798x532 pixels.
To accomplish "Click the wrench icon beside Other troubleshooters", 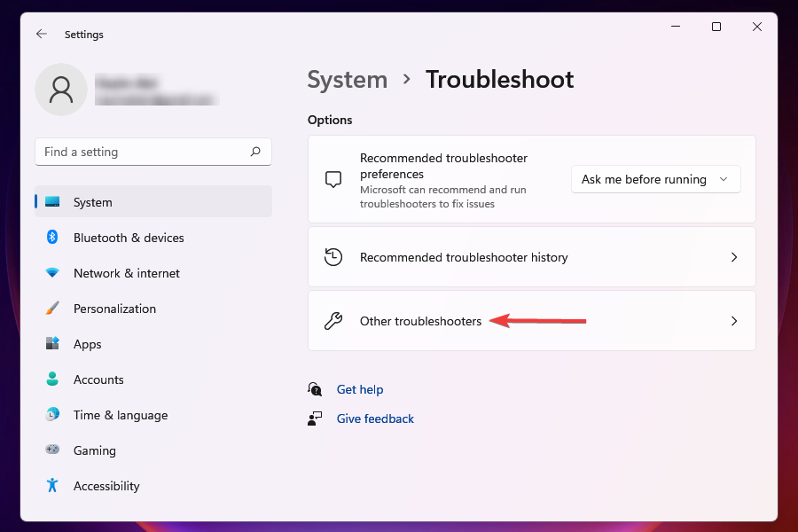I will click(333, 321).
